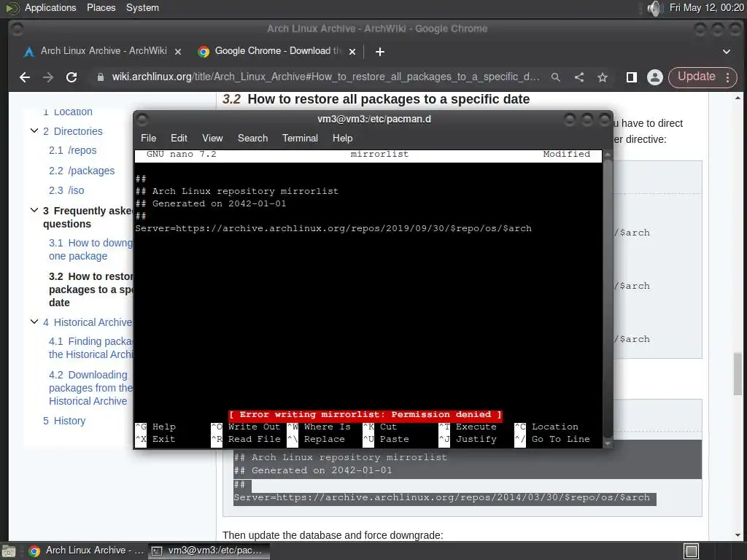
Task: Open terminal Terminal menu
Action: pyautogui.click(x=300, y=138)
